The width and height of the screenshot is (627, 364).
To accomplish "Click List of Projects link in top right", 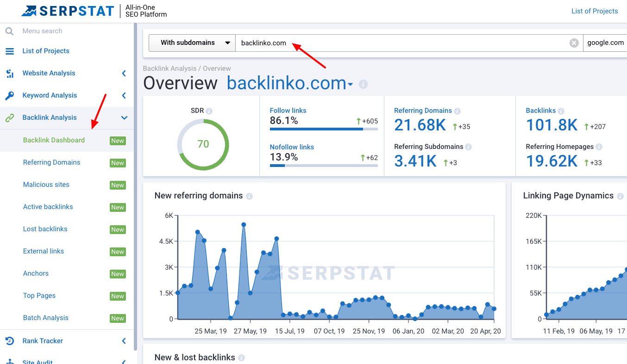I will click(595, 11).
